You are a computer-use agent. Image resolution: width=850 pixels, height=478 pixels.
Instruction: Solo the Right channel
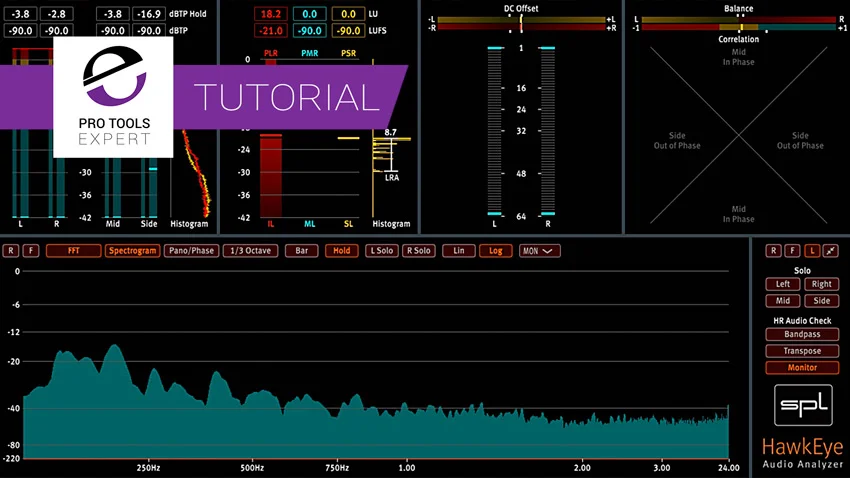click(x=821, y=284)
